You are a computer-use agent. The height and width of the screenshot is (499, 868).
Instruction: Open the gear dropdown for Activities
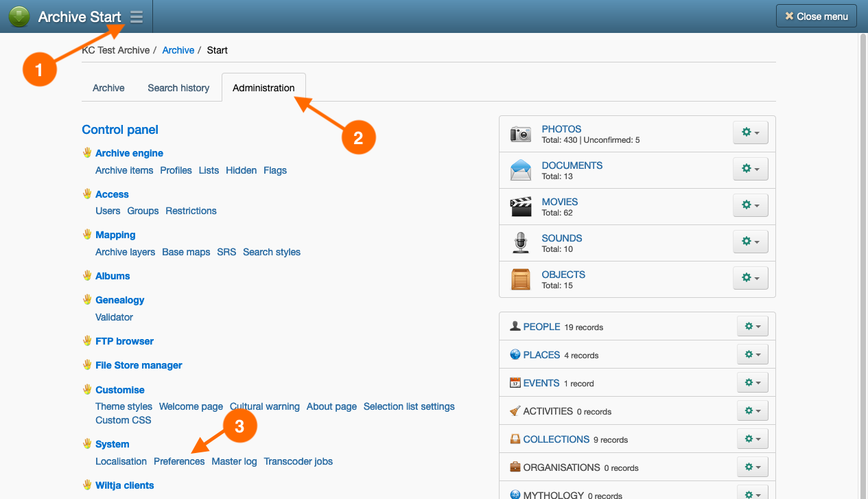(753, 411)
